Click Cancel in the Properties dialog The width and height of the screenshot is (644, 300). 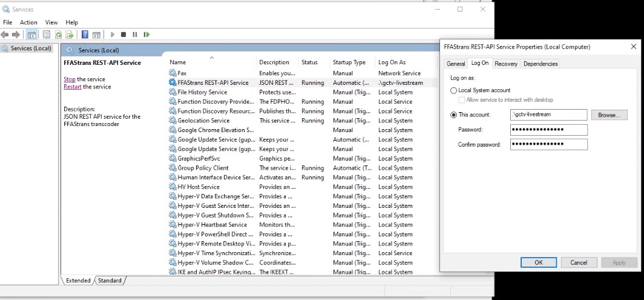coord(578,262)
